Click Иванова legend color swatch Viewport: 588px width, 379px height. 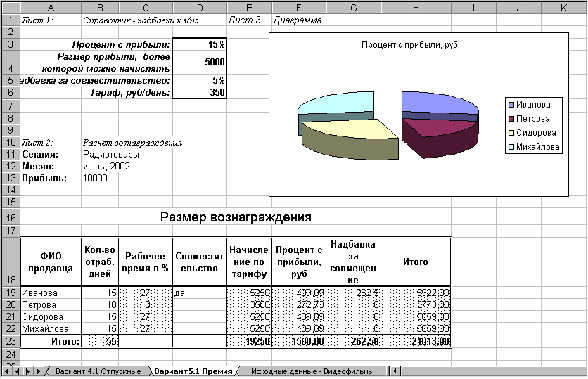point(511,105)
